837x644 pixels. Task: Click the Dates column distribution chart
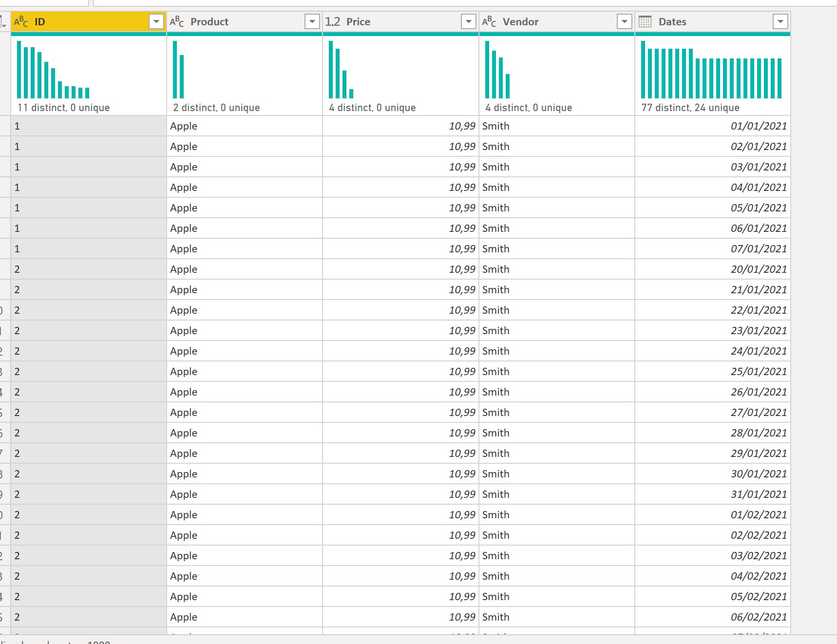711,70
